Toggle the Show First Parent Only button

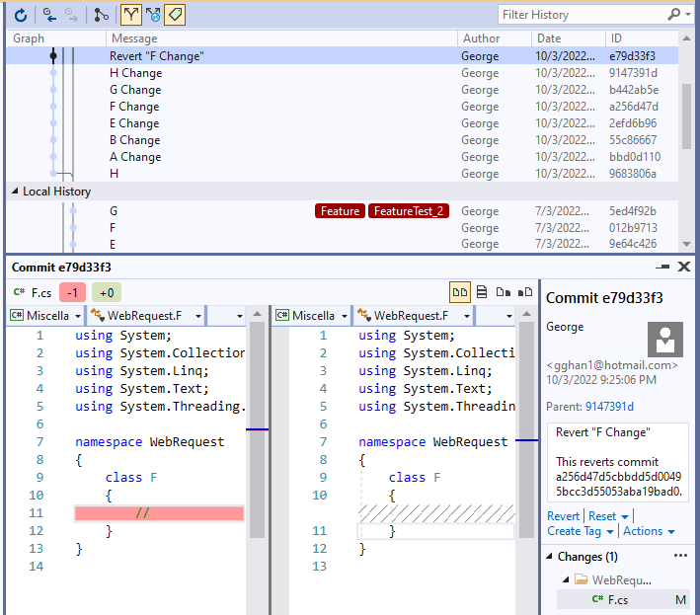pyautogui.click(x=130, y=15)
